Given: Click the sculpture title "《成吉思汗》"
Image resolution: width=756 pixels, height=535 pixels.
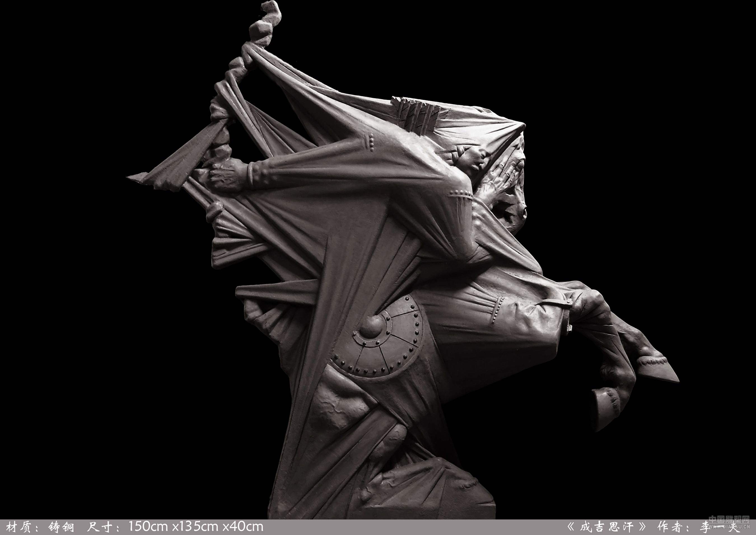Looking at the screenshot, I should tap(607, 527).
